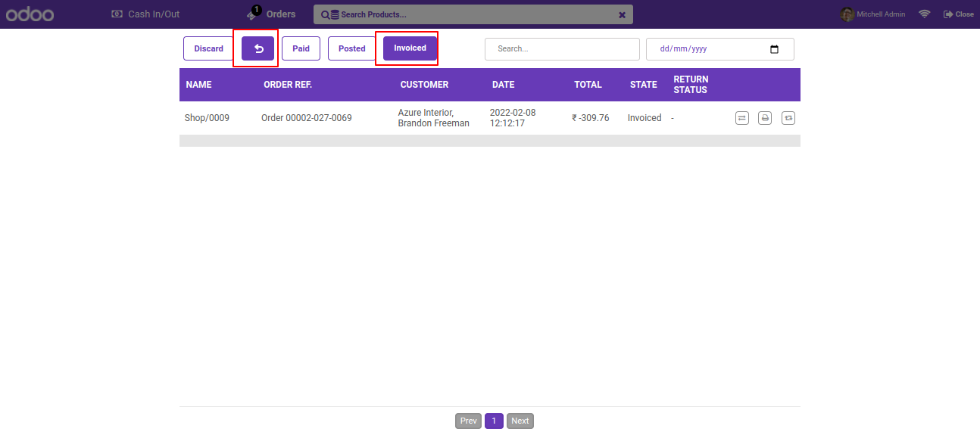Click exchange arrows icon for Shop/0009
The image size is (980, 435).
pos(742,118)
